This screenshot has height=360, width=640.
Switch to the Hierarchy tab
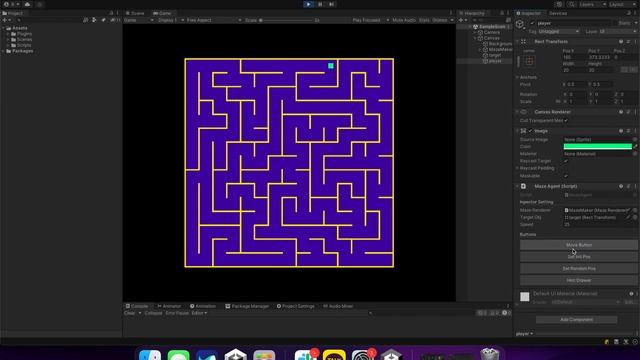coord(472,13)
